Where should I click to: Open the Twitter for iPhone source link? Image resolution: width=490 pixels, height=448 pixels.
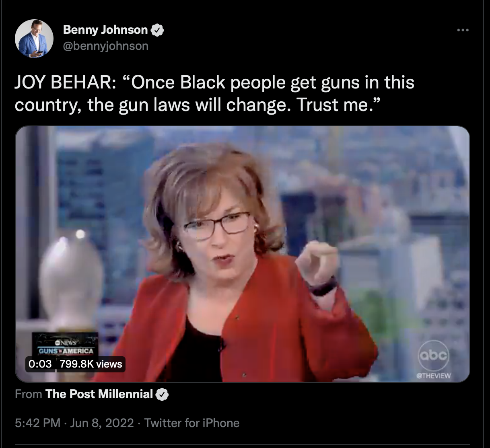click(191, 423)
